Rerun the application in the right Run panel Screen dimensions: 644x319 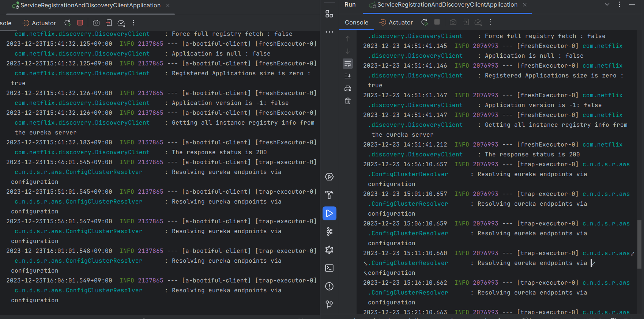(425, 22)
